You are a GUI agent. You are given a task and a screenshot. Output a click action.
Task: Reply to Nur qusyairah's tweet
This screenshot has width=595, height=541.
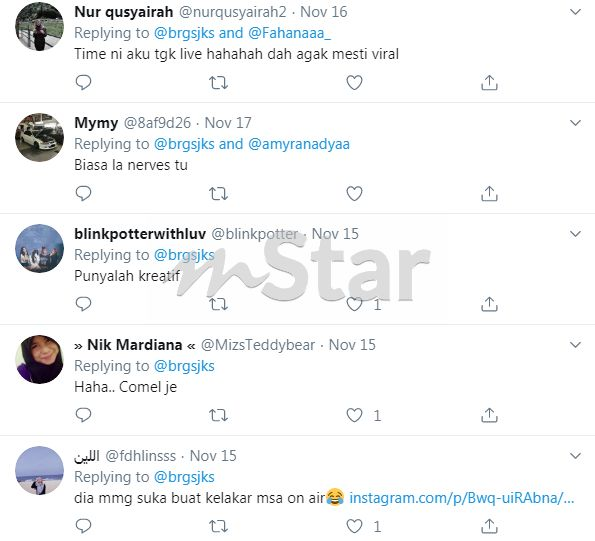(83, 82)
